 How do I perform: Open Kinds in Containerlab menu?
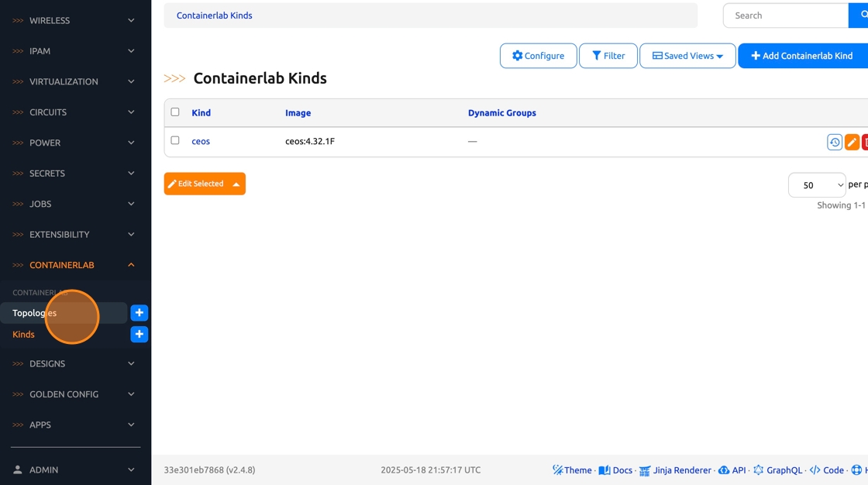[23, 335]
